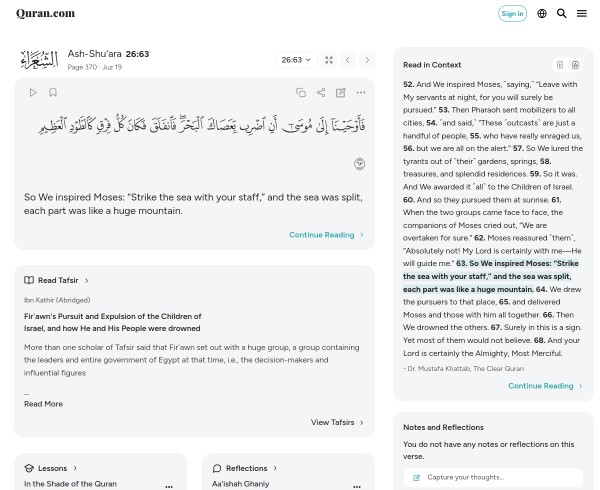Click Notes and Reflections heading
Viewport: 600px width, 490px height.
pyautogui.click(x=443, y=427)
